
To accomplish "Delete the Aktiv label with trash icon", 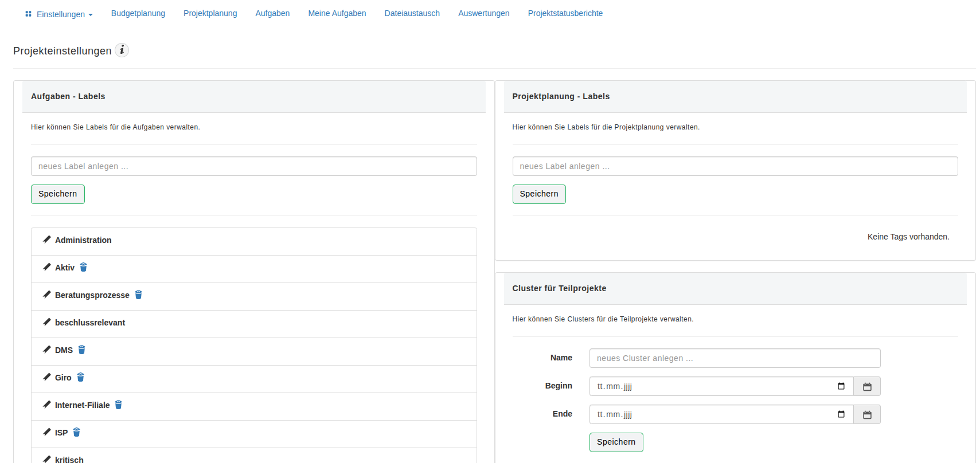I will click(84, 267).
